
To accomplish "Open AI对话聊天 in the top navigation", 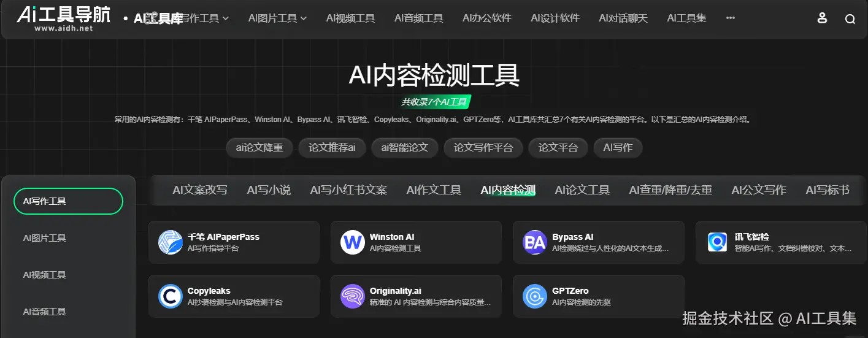I will [x=623, y=18].
